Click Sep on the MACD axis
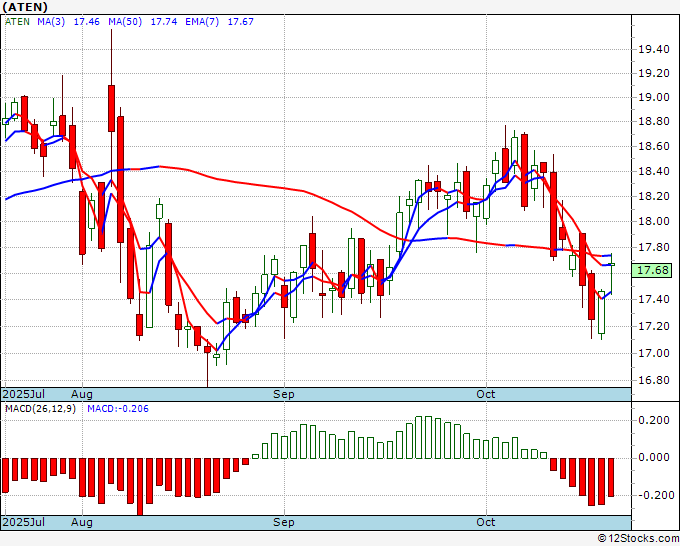The image size is (680, 546). [x=284, y=522]
